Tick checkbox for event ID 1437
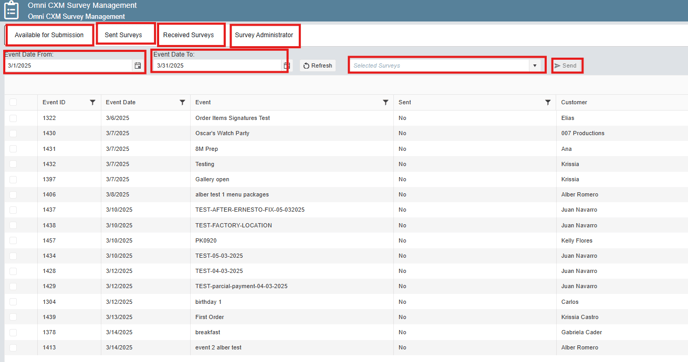Screen dimensions: 688x362 pos(13,210)
